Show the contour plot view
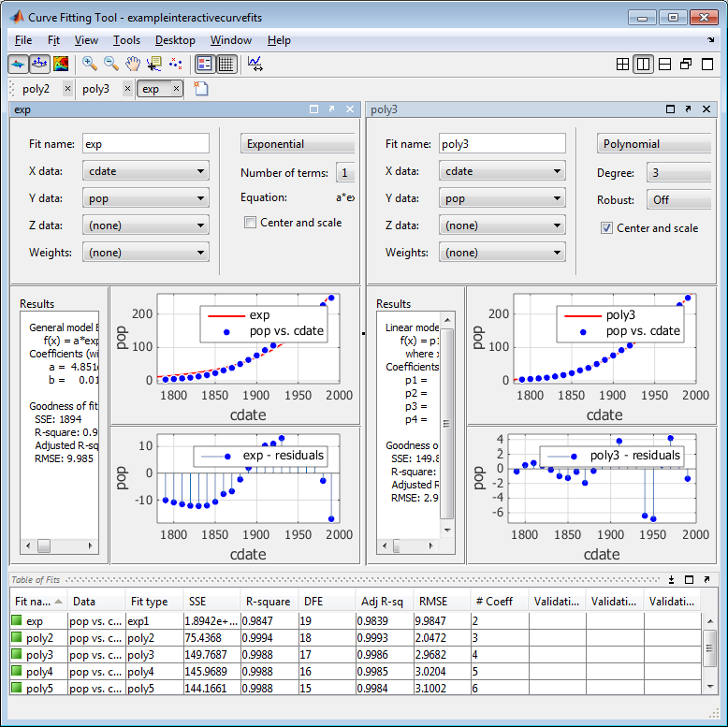The width and height of the screenshot is (728, 727). pos(61,64)
